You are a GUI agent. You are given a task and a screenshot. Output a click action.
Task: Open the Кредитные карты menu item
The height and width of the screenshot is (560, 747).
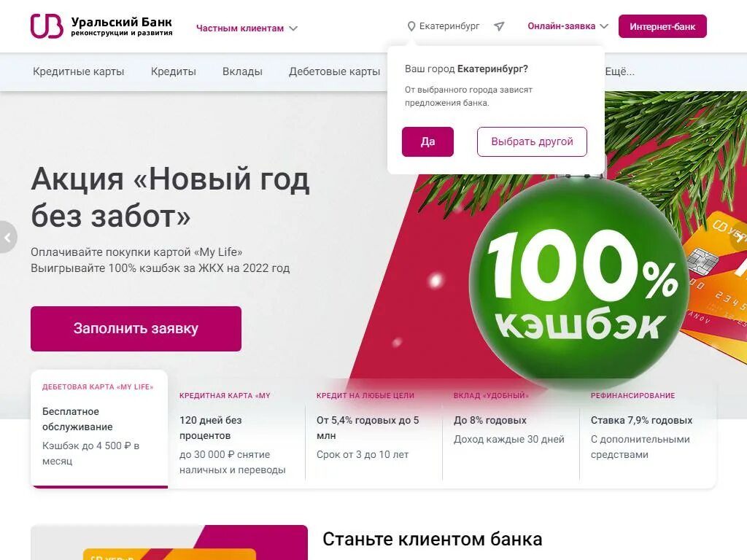pos(79,71)
